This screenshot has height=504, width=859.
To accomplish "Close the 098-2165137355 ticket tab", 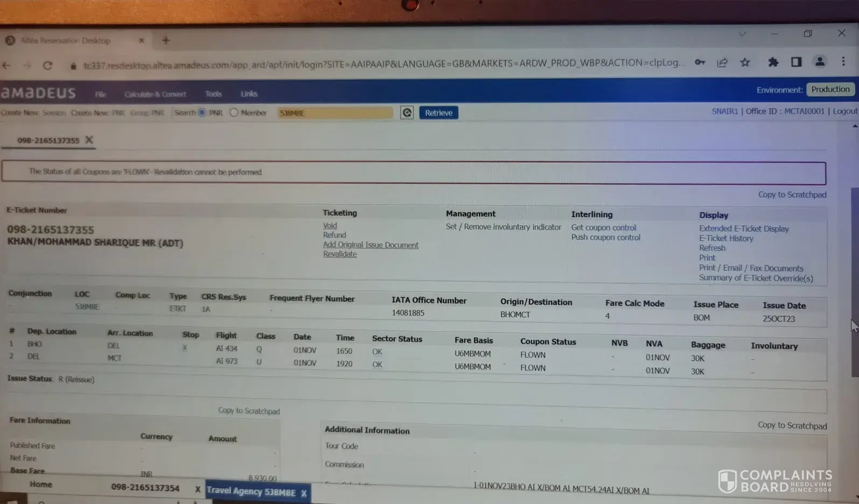I will coord(89,140).
